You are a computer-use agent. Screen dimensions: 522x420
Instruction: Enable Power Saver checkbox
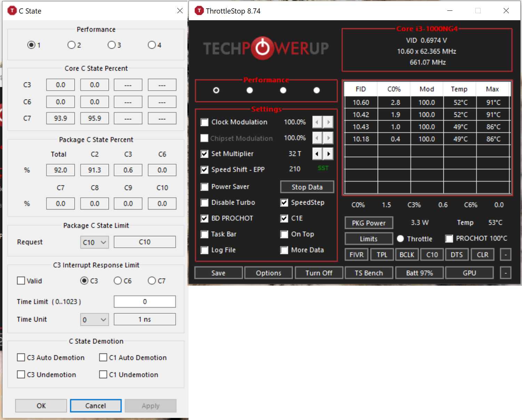(x=204, y=187)
